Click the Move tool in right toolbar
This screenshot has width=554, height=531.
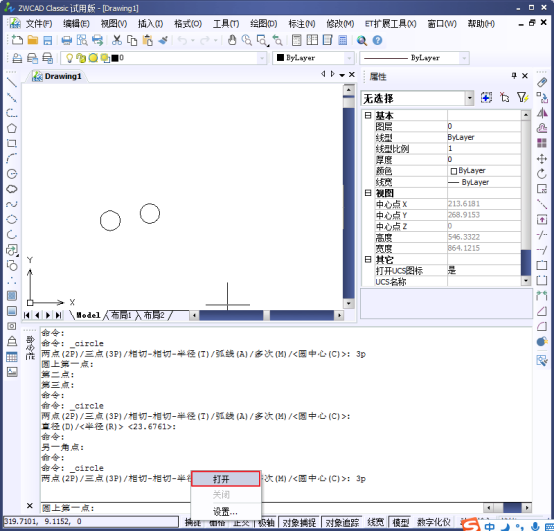542,159
